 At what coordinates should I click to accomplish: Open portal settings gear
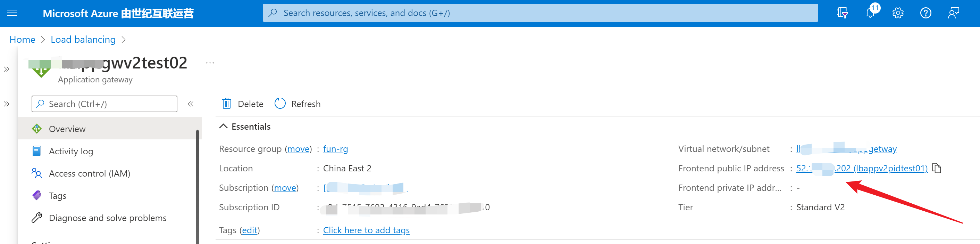tap(898, 13)
